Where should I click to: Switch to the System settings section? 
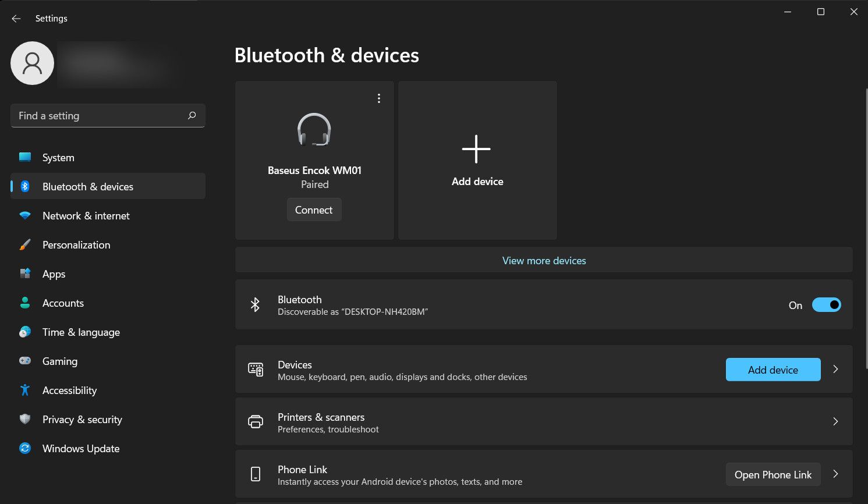(x=58, y=157)
